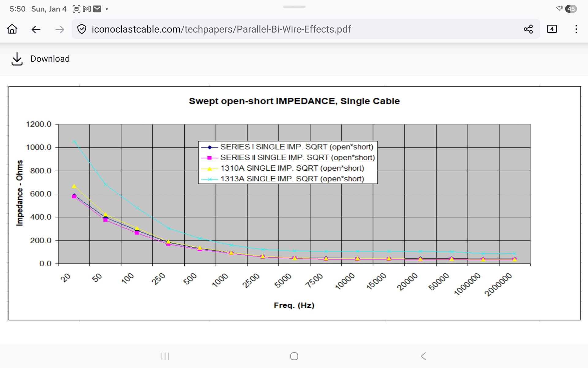
Task: Tap the 1313A data point at 20 Hz
Action: (74, 141)
